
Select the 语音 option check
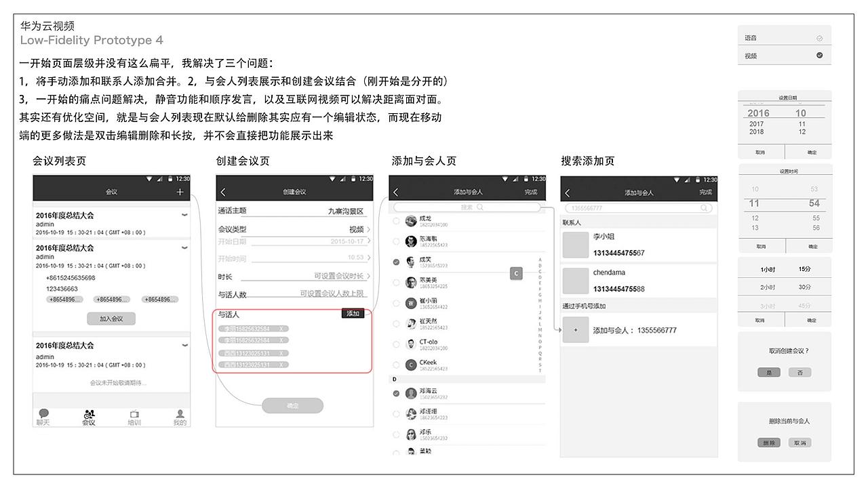820,39
